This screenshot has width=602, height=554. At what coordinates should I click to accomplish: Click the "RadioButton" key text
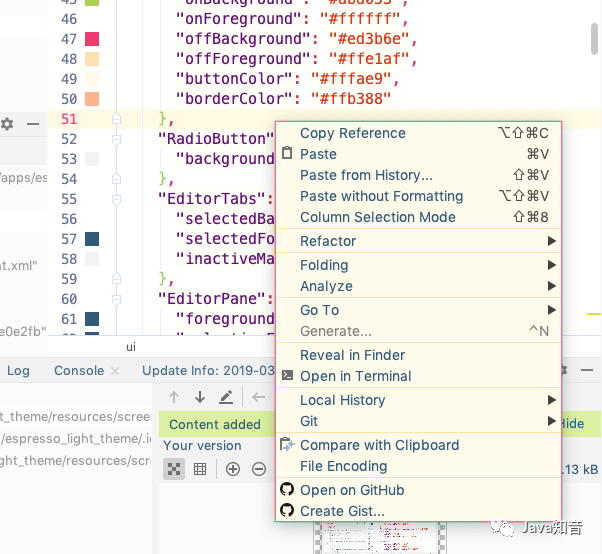[x=216, y=139]
